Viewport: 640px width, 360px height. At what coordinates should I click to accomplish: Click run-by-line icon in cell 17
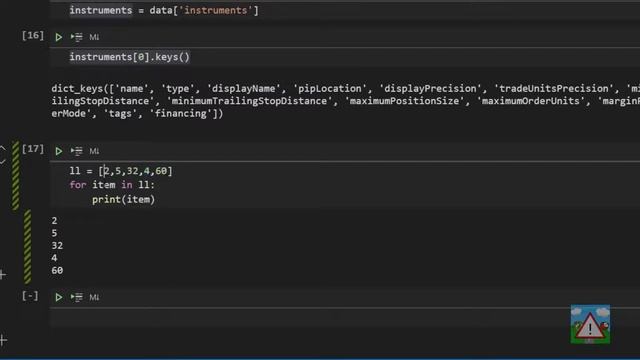point(76,151)
